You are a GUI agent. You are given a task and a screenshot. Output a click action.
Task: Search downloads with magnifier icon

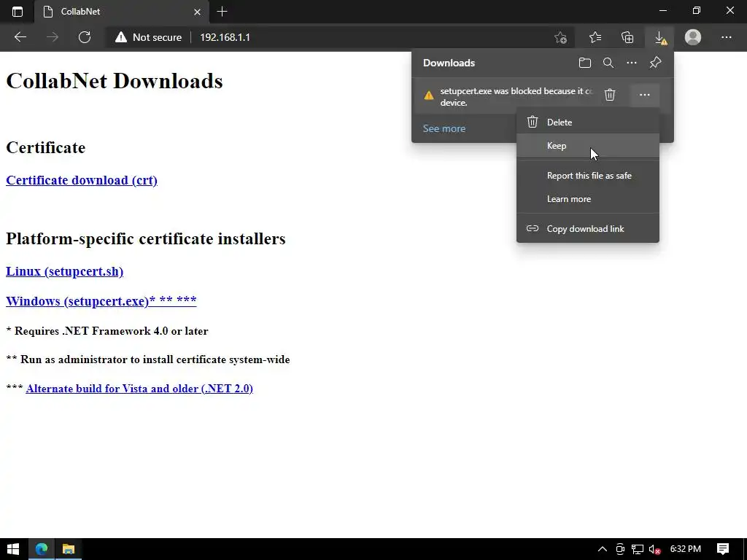click(608, 63)
